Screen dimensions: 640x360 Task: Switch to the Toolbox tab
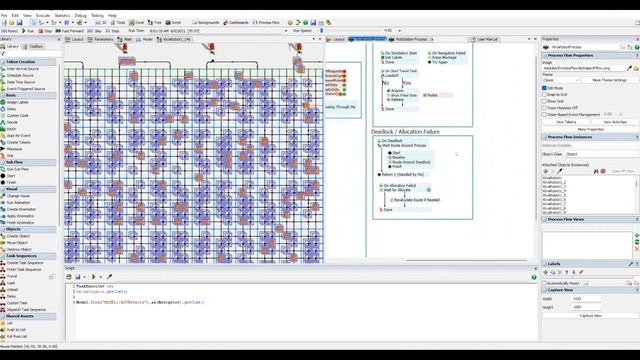33,47
